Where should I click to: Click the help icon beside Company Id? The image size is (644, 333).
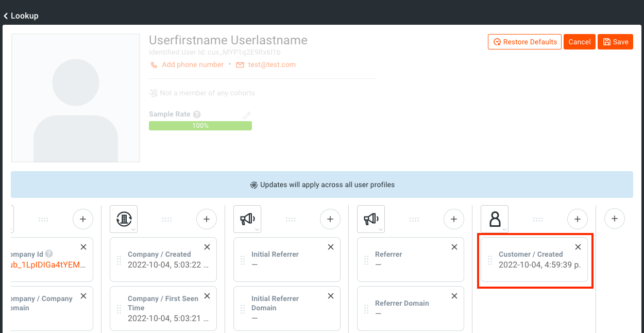49,254
